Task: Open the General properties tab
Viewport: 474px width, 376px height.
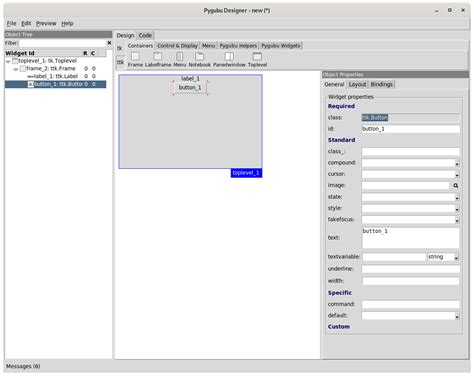Action: tap(334, 85)
